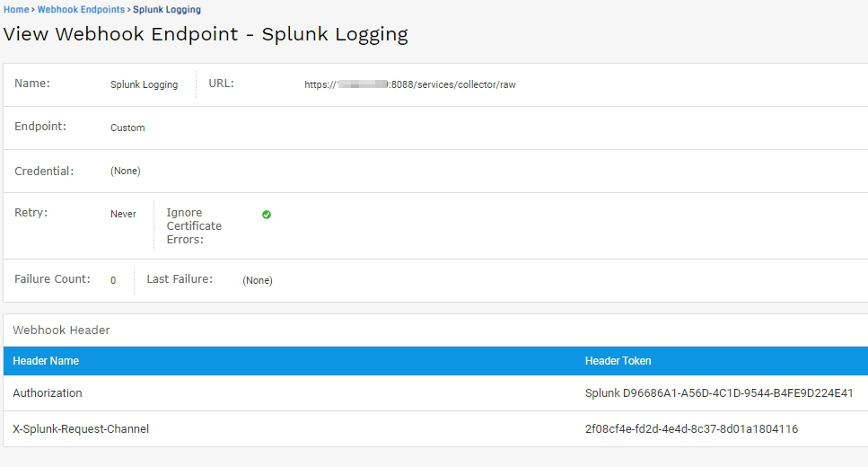
Task: Select the Splunk D96686A1 authorization token value
Action: click(x=719, y=392)
